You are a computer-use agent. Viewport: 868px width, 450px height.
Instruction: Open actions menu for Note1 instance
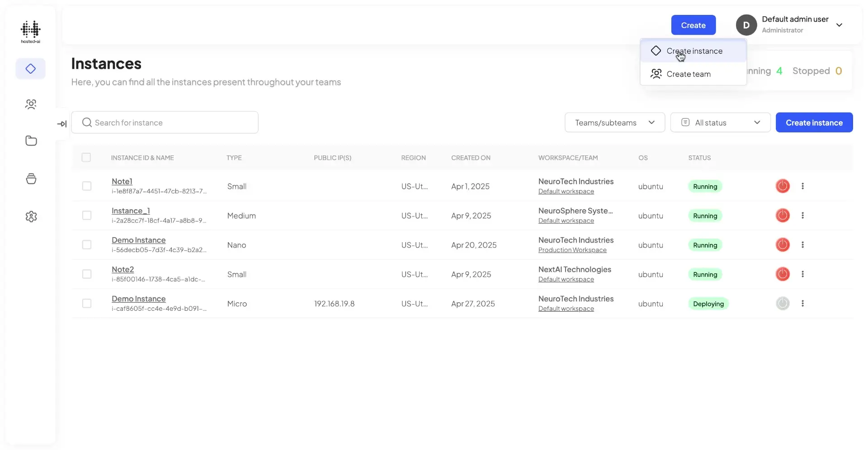(x=803, y=186)
